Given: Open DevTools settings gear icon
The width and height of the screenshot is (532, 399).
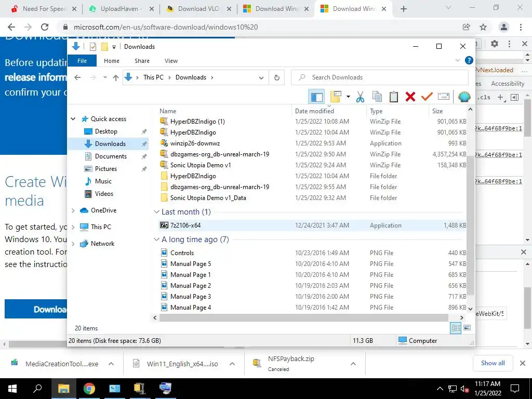Looking at the screenshot, I should click(495, 44).
